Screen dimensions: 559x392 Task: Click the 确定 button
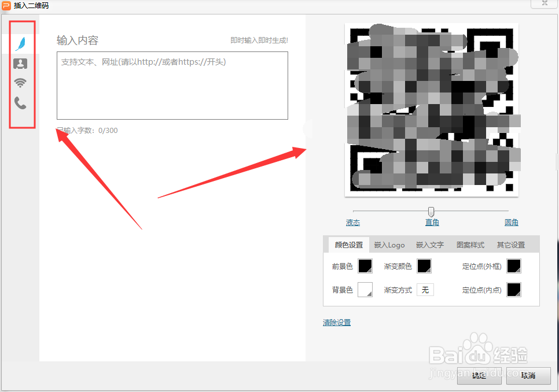pos(479,375)
